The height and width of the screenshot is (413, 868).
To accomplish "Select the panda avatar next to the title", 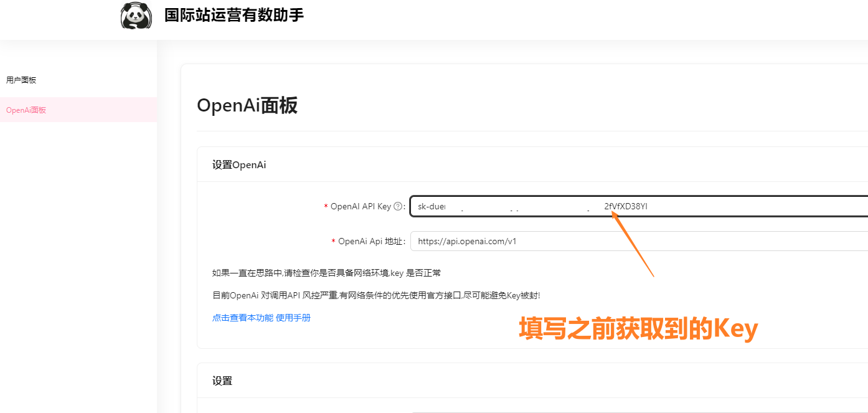I will [x=136, y=16].
